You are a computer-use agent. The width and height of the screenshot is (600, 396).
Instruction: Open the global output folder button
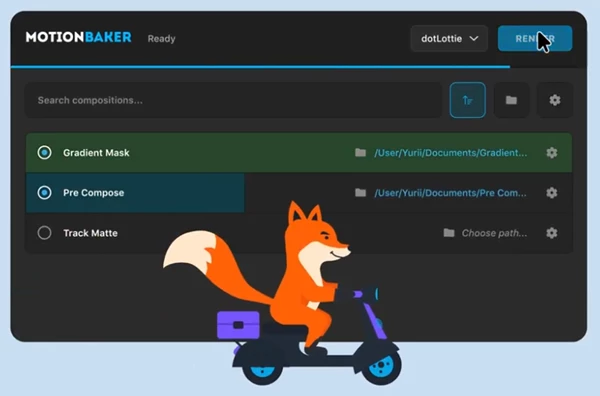tap(511, 100)
